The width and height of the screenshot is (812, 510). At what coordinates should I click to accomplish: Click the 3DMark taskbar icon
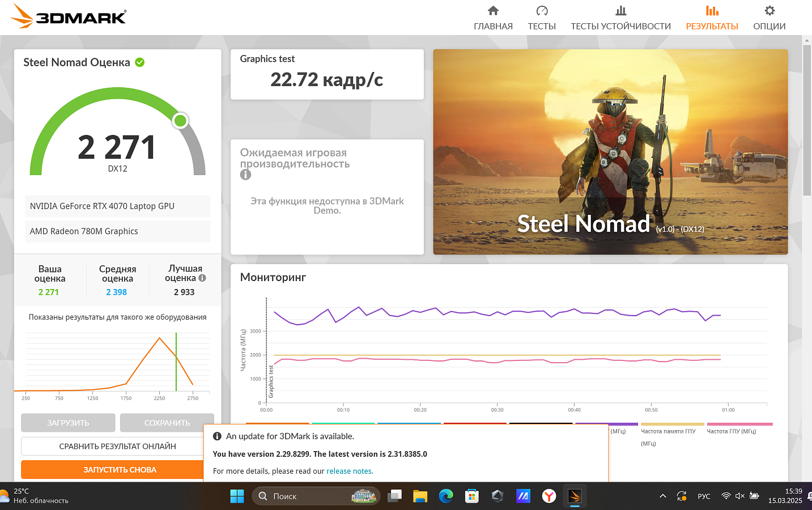click(x=575, y=496)
